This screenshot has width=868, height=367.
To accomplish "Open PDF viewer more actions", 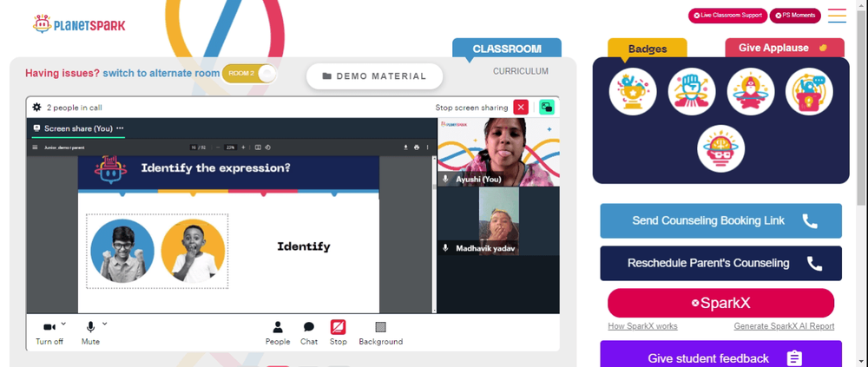I will tap(427, 147).
